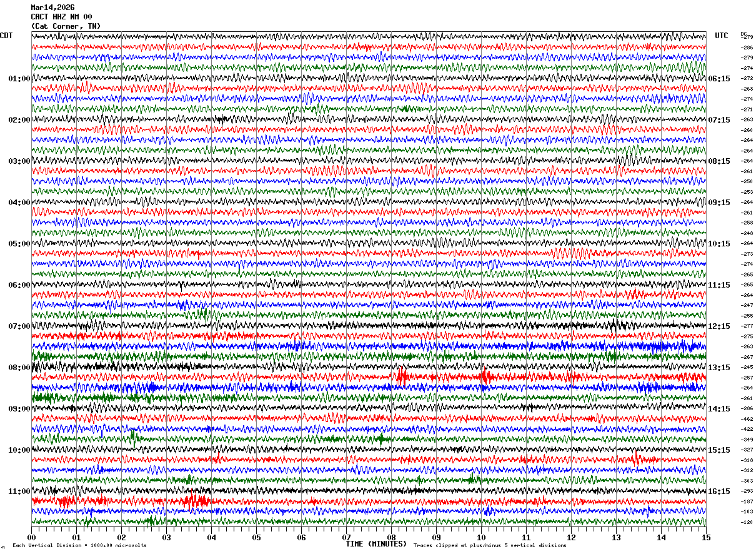Screen dimensions: 756x554
Task: Click the DC offset value -248
Action: point(747,233)
